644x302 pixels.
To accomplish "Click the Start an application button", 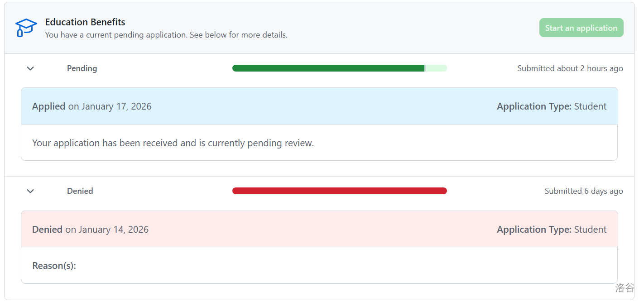I will click(x=581, y=28).
